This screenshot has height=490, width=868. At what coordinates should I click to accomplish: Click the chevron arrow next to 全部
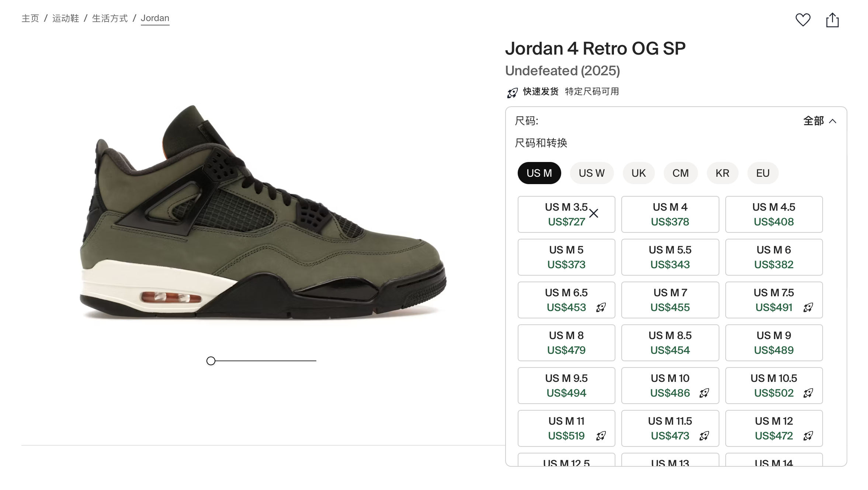[833, 121]
